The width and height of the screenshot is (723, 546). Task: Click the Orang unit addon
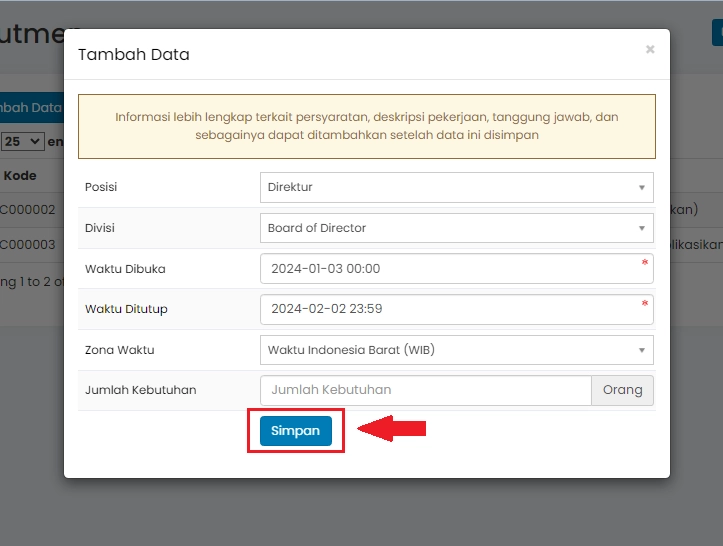coord(622,390)
